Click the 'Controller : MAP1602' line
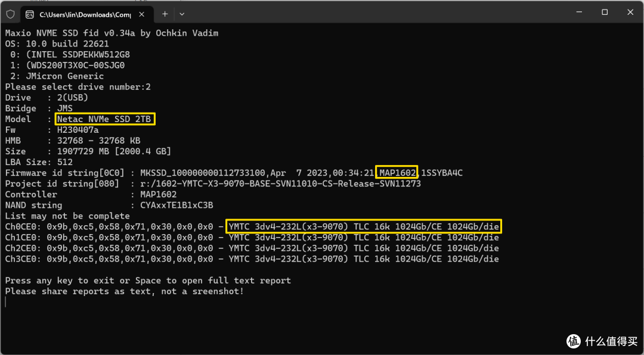The width and height of the screenshot is (644, 355). [91, 195]
